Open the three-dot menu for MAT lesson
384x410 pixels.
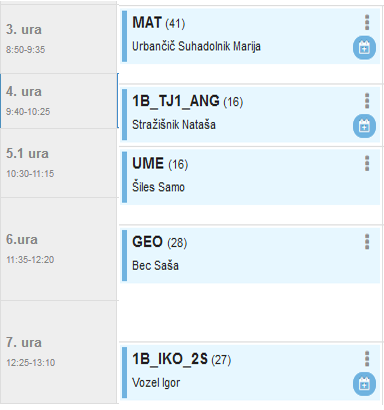click(367, 22)
